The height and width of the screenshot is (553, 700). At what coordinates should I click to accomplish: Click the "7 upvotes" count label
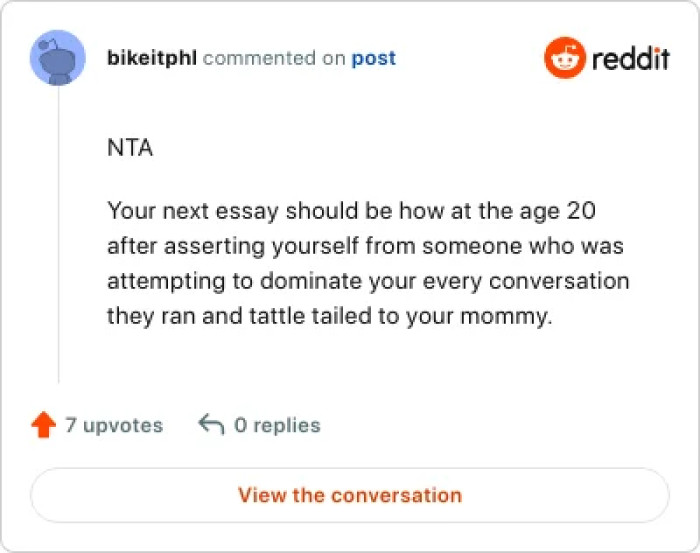(113, 425)
